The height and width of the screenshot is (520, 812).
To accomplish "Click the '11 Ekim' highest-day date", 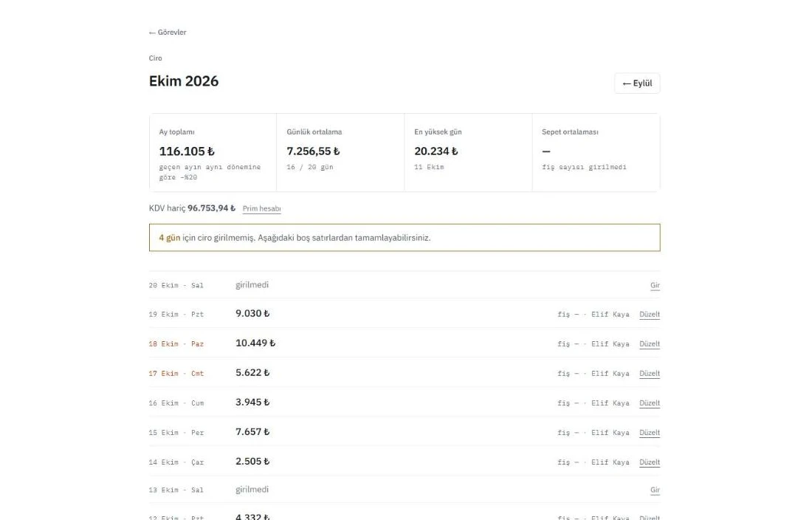I will (x=430, y=167).
